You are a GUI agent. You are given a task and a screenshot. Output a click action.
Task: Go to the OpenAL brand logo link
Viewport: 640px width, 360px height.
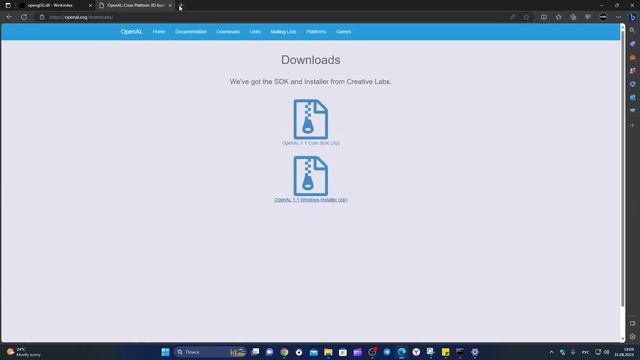click(131, 31)
